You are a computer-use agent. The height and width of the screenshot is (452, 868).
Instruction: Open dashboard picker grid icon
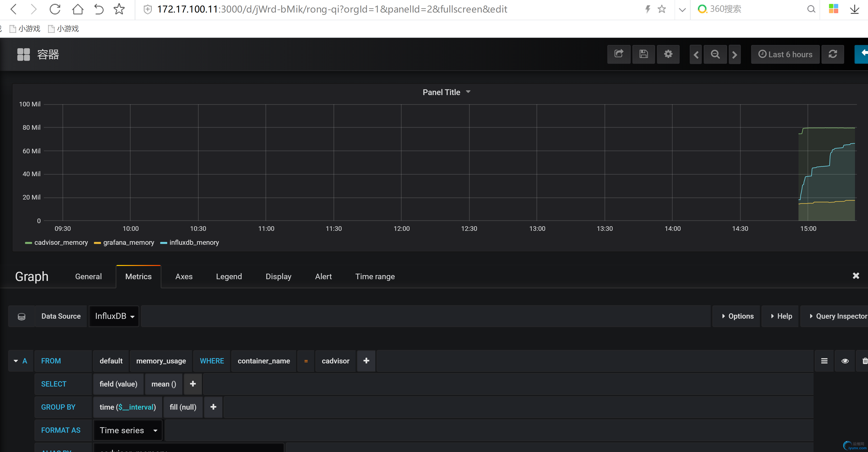(24, 54)
